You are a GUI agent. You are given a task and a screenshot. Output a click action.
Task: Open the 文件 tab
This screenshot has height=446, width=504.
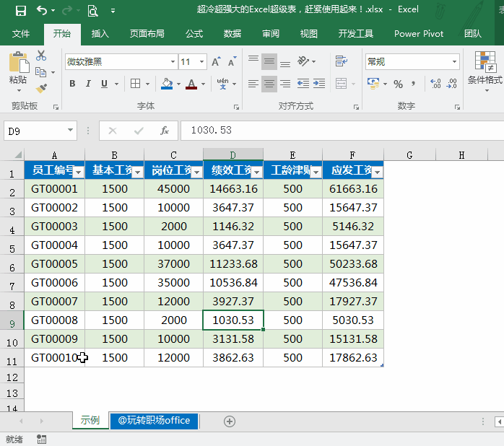click(21, 34)
